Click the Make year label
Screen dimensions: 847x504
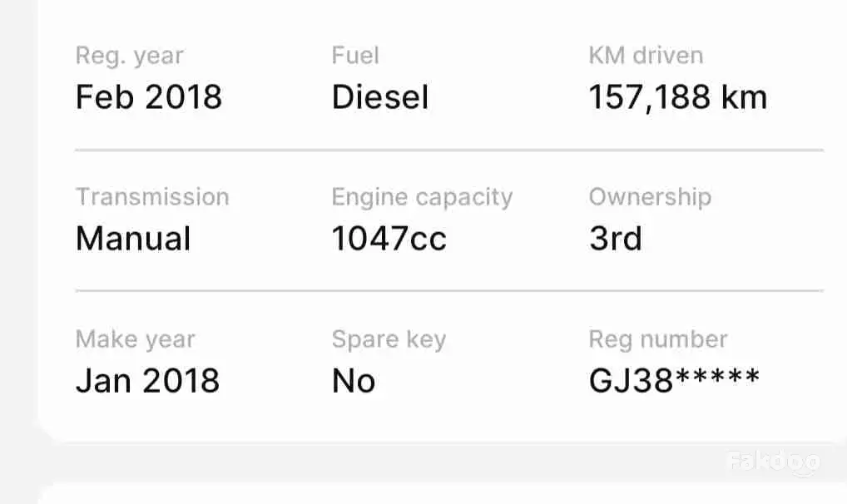[135, 340]
